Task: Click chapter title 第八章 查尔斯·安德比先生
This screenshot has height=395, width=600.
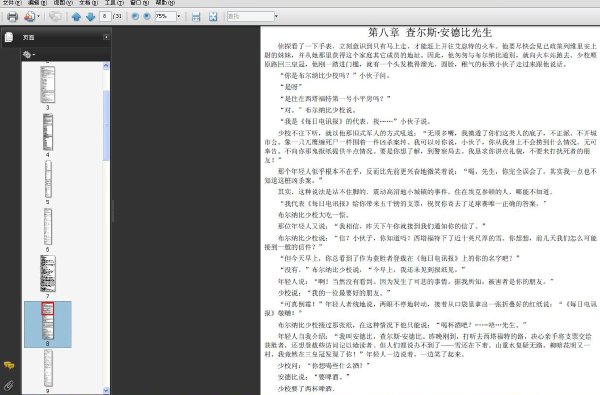Action: [x=430, y=33]
